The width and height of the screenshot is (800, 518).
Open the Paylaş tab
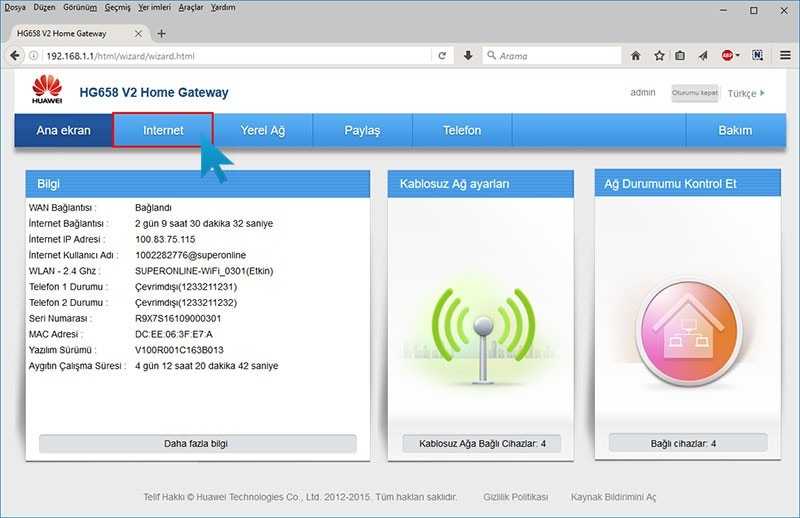point(362,130)
